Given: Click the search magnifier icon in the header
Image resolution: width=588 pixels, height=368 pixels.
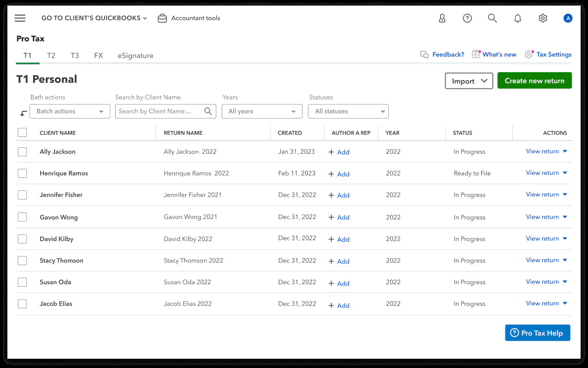Looking at the screenshot, I should click(492, 18).
